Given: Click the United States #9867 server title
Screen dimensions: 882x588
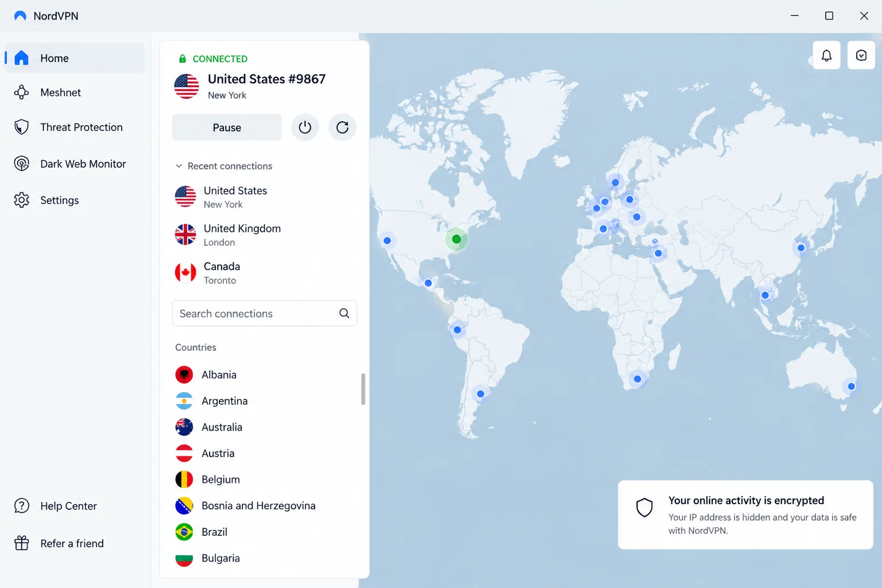Looking at the screenshot, I should pos(266,79).
